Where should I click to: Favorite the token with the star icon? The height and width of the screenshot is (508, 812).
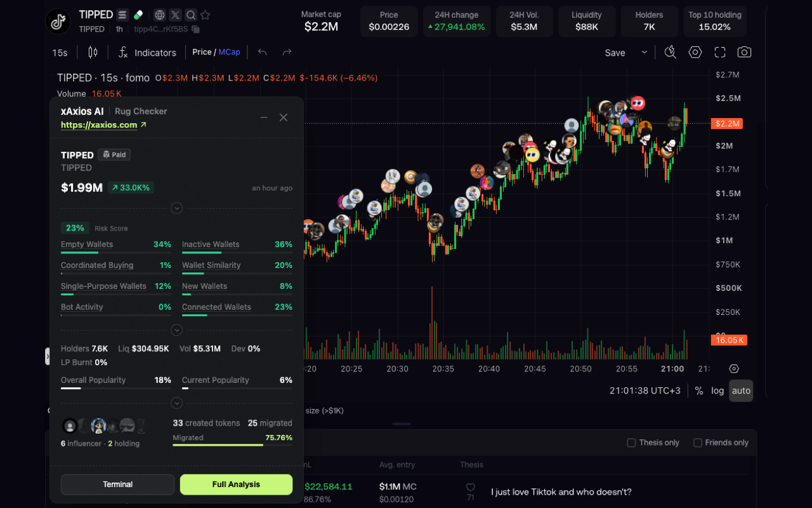point(205,15)
